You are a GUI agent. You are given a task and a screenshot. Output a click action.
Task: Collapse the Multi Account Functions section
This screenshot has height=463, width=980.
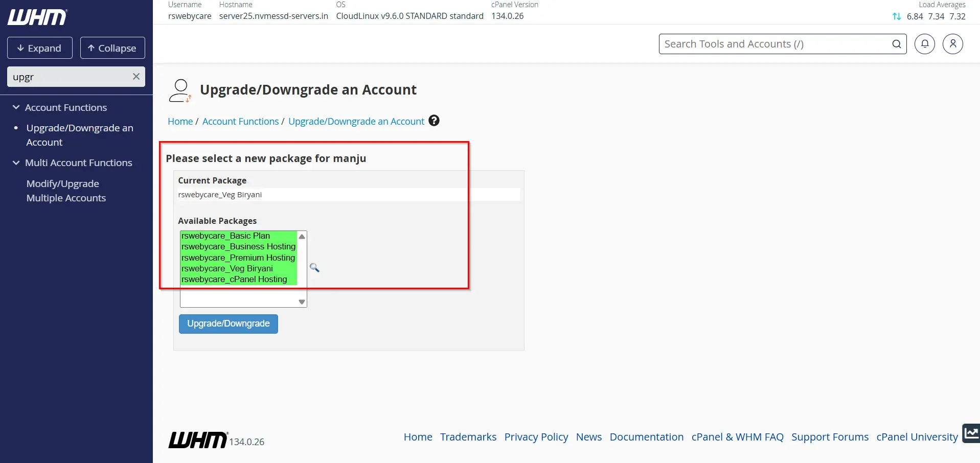pyautogui.click(x=16, y=163)
